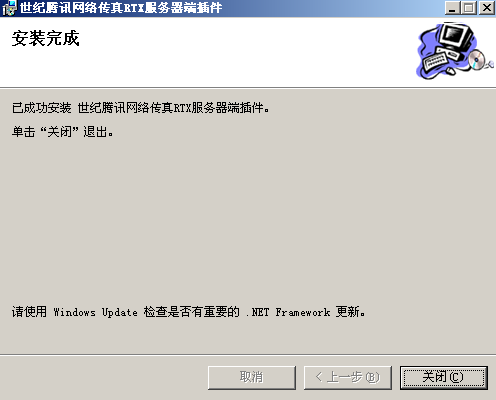Maximize the installer window
Viewport: 496px width, 400px height.
[x=469, y=7]
